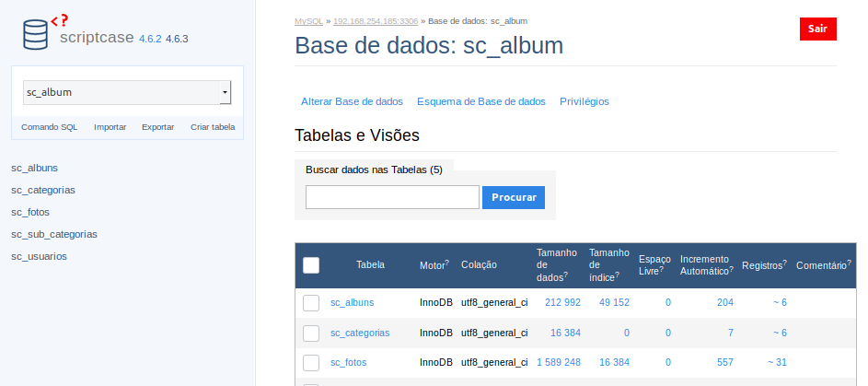Click the red Sair button
Viewport: 868px width, 386px height.
817,29
